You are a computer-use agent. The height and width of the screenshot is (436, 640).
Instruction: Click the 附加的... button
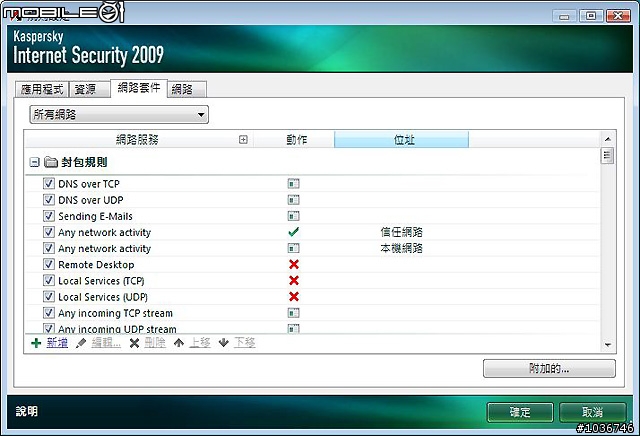[549, 369]
